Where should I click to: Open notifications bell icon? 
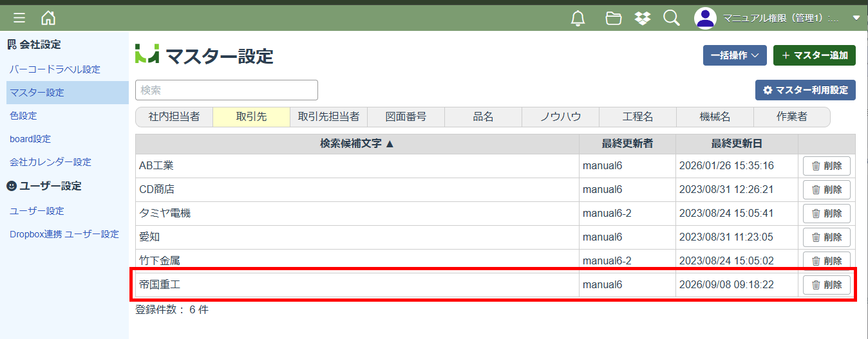578,18
